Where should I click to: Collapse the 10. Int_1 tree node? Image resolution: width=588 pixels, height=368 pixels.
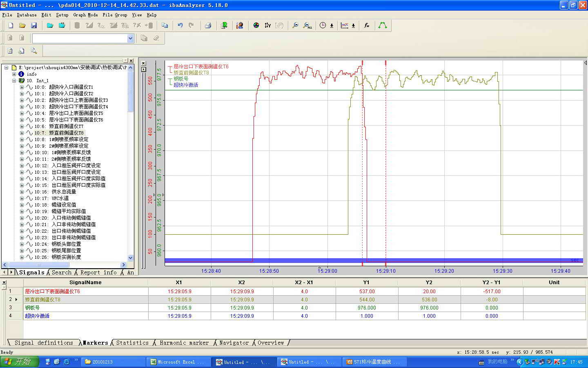pos(14,81)
